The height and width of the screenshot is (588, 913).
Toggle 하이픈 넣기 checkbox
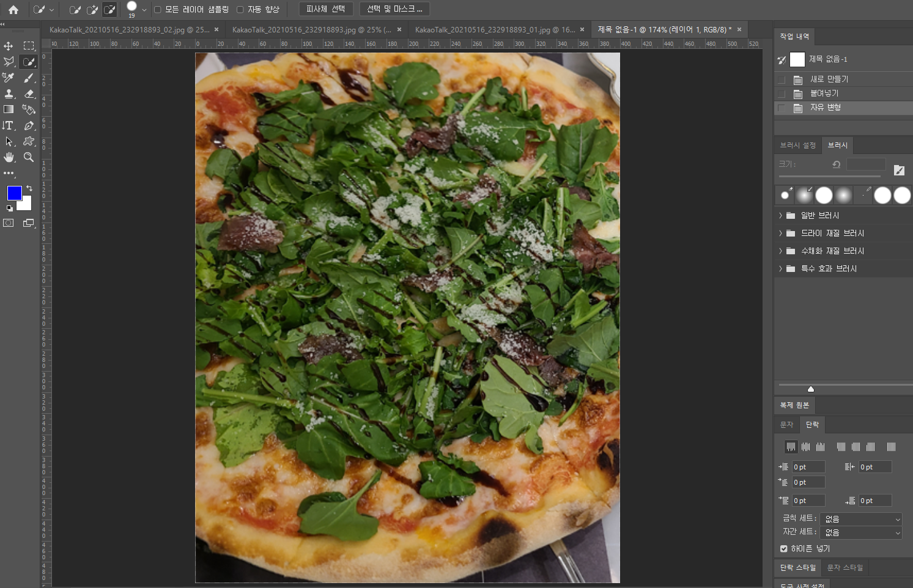(784, 549)
